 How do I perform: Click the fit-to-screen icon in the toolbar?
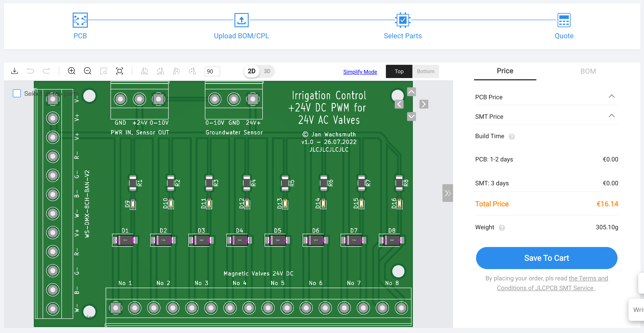(x=120, y=71)
